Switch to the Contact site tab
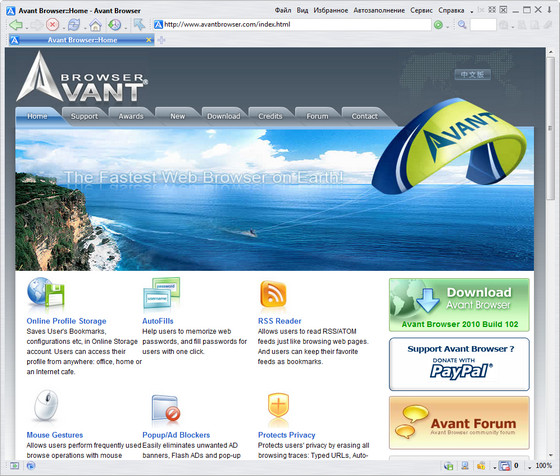Viewport: 560px width, 476px height. click(x=364, y=116)
